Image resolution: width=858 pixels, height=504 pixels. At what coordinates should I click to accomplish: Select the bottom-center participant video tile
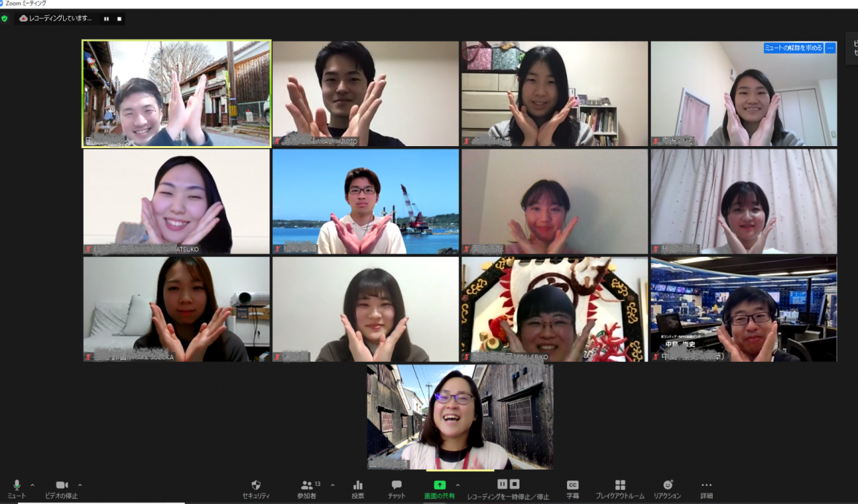point(460,416)
